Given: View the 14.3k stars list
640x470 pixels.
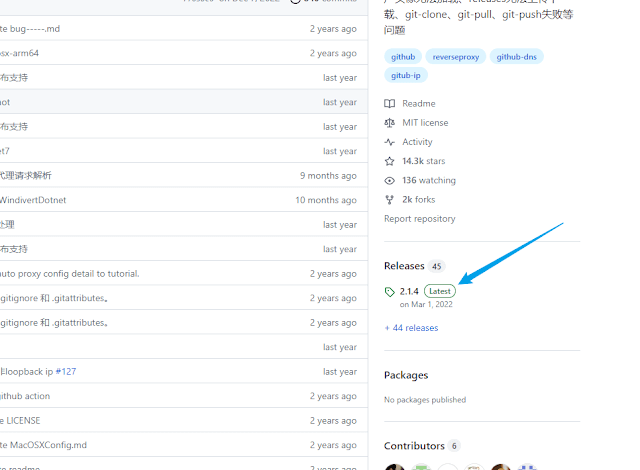Looking at the screenshot, I should point(423,161).
